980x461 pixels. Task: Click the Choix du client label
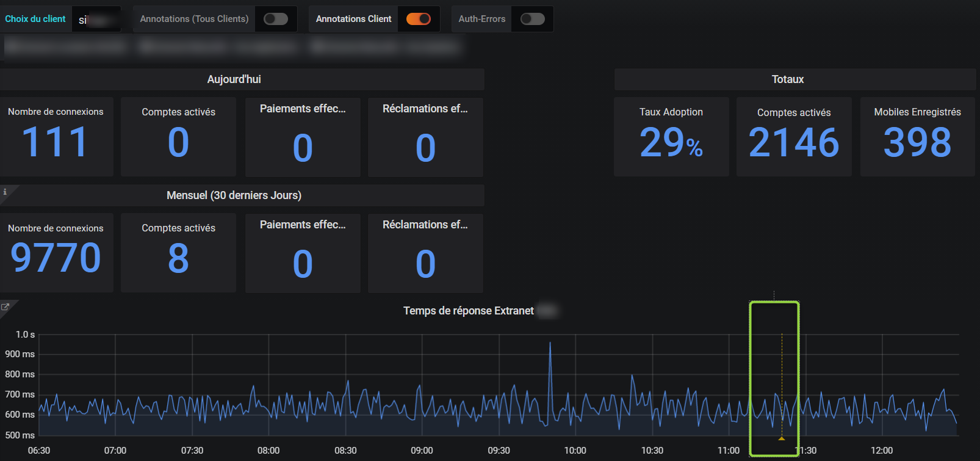tap(35, 19)
